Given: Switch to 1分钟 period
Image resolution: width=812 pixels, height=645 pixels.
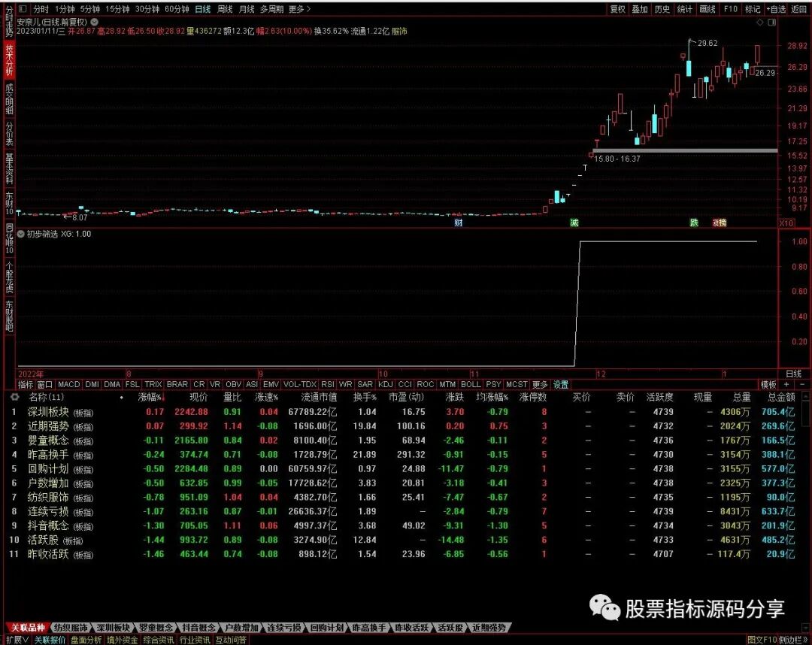Looking at the screenshot, I should click(65, 9).
